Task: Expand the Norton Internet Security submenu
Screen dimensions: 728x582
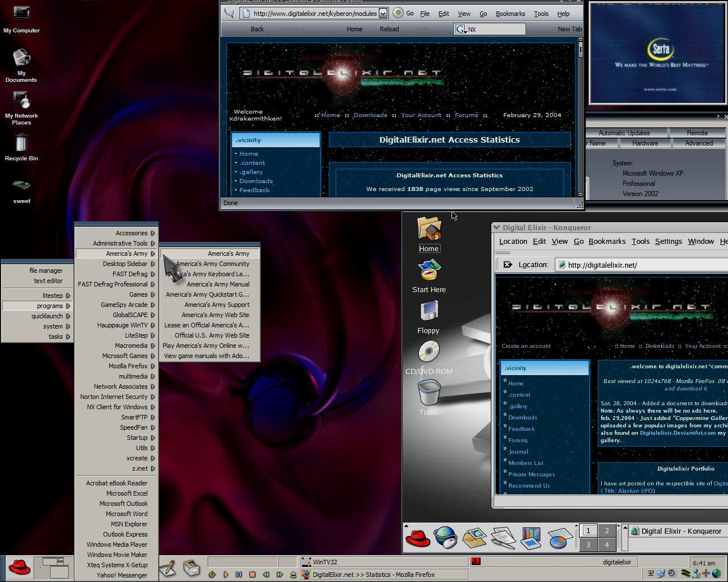Action: (117, 397)
